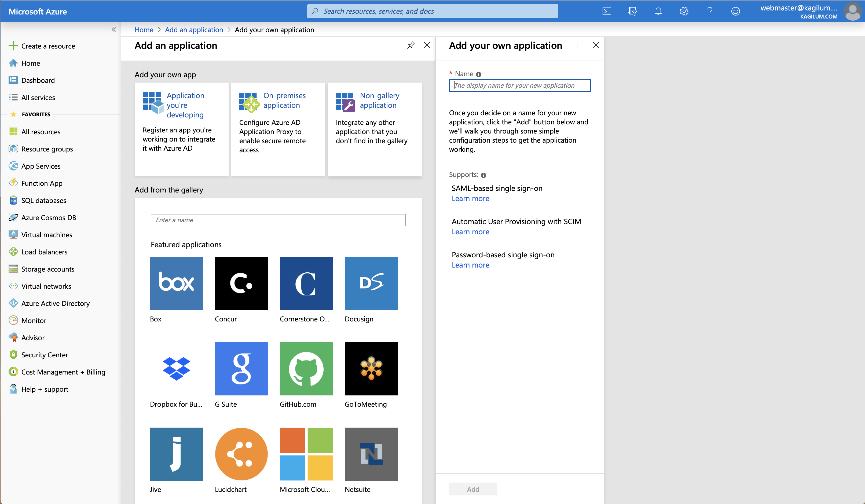
Task: Close the Add an application blade
Action: click(427, 45)
